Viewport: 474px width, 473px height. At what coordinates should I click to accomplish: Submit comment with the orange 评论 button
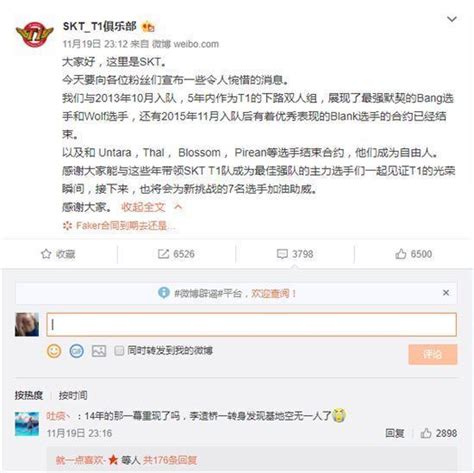click(433, 354)
